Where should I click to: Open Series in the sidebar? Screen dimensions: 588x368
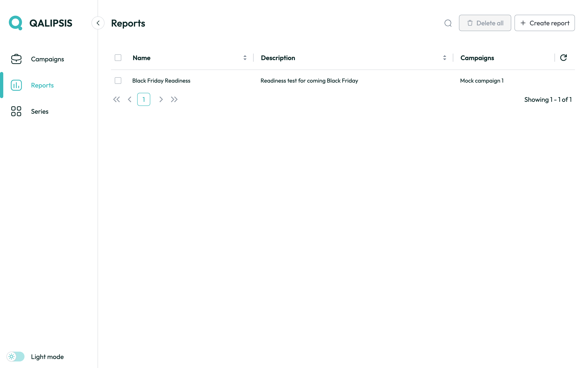tap(40, 111)
